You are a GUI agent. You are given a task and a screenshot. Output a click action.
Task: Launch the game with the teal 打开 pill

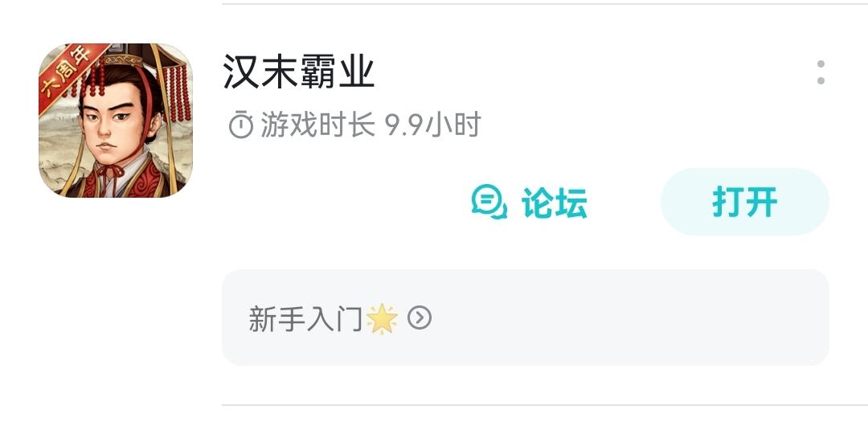744,202
